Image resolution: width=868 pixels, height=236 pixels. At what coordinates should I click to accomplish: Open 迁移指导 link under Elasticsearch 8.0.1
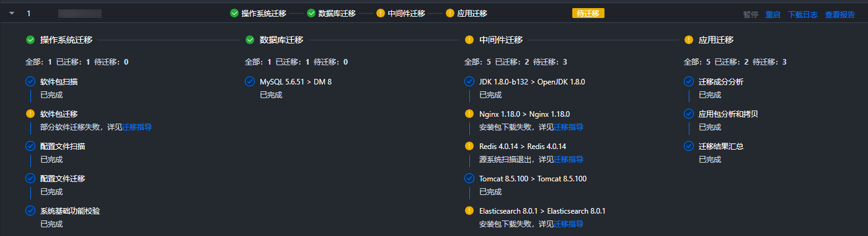pyautogui.click(x=569, y=224)
